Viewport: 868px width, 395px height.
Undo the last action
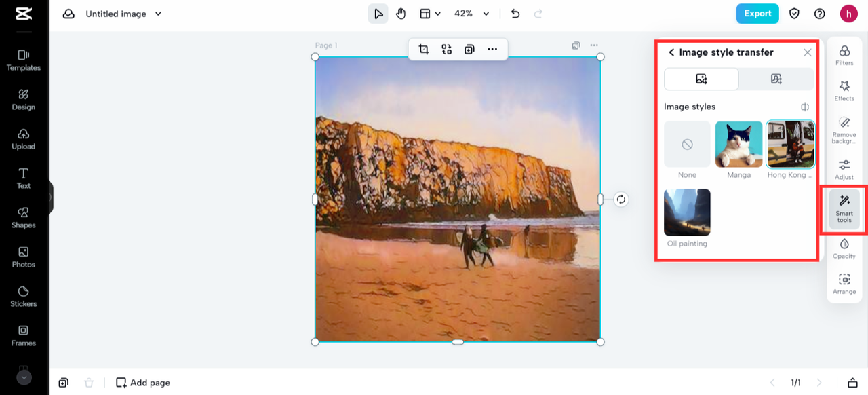[515, 14]
